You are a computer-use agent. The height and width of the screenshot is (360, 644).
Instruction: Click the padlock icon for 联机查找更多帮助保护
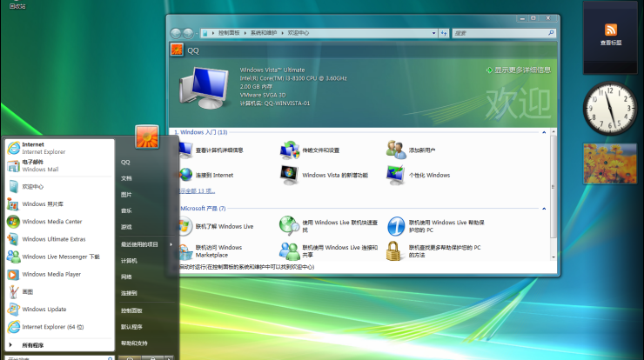(393, 250)
